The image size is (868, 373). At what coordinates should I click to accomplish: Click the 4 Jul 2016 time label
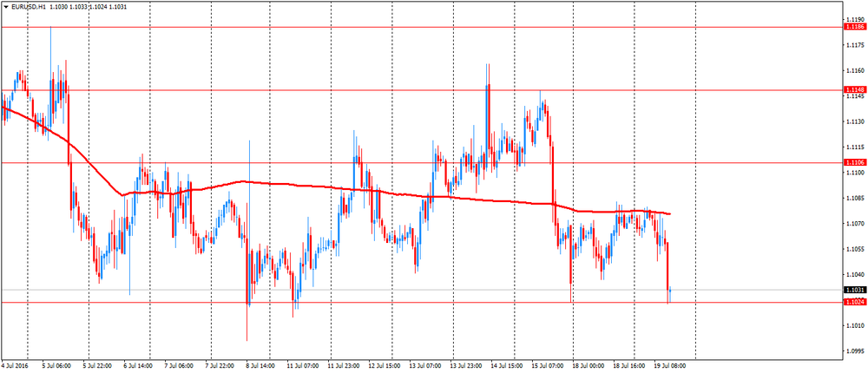pos(13,366)
